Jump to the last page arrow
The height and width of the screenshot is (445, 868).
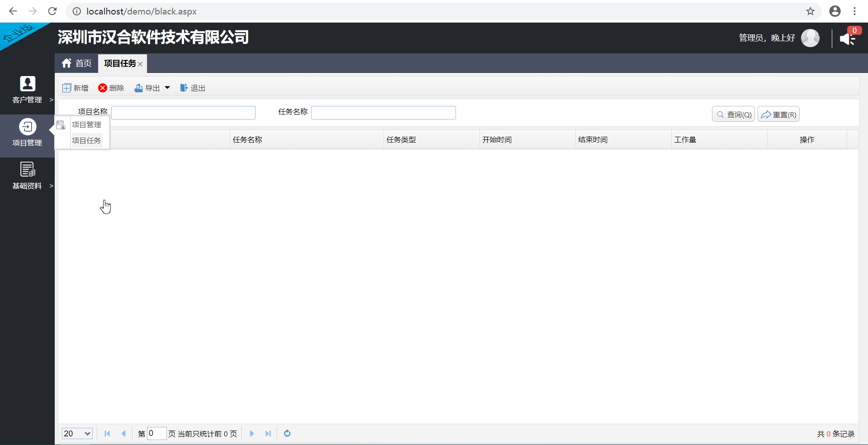(x=268, y=434)
